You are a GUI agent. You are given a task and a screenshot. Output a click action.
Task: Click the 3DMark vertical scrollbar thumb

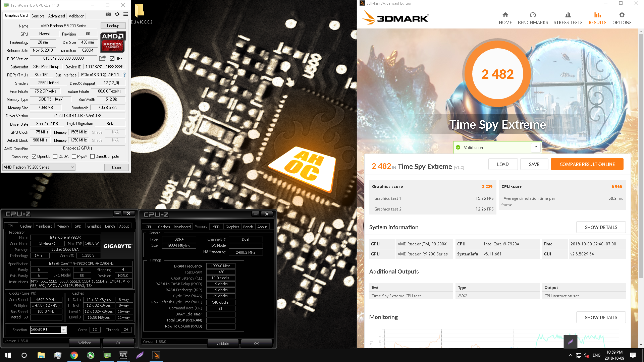pyautogui.click(x=641, y=156)
